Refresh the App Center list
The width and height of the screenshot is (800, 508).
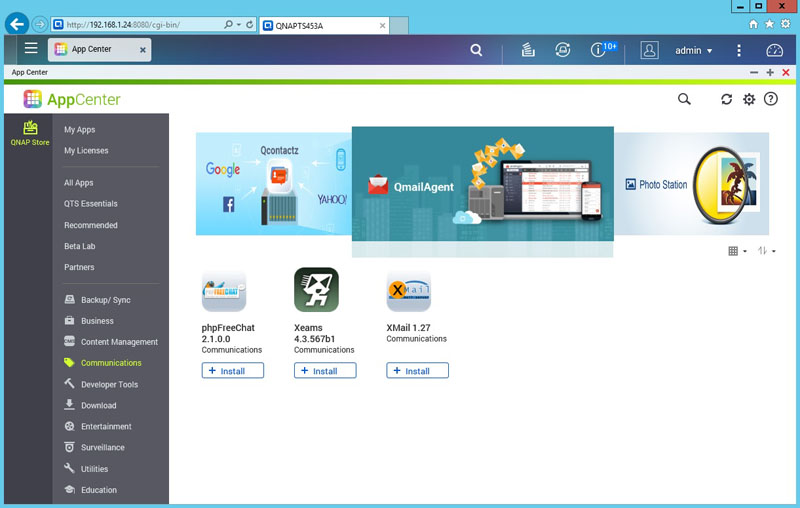(x=727, y=99)
